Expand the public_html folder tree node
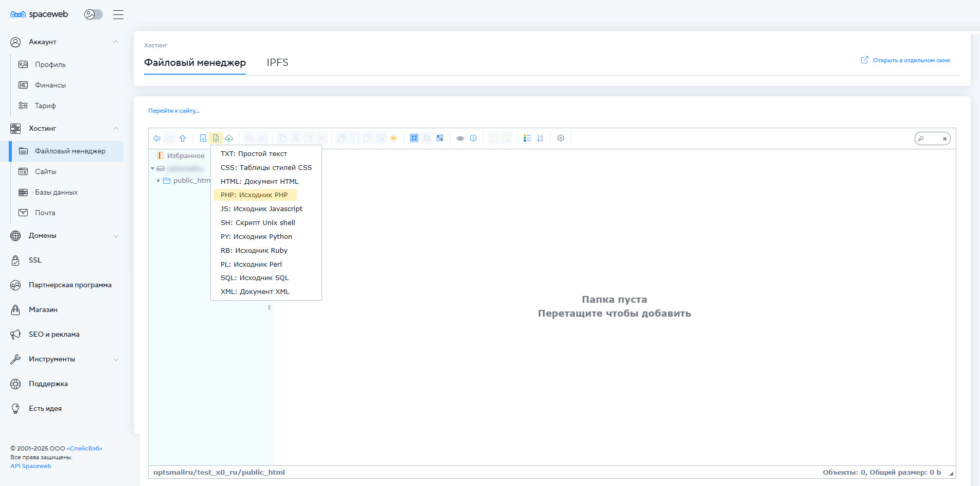 coord(158,181)
